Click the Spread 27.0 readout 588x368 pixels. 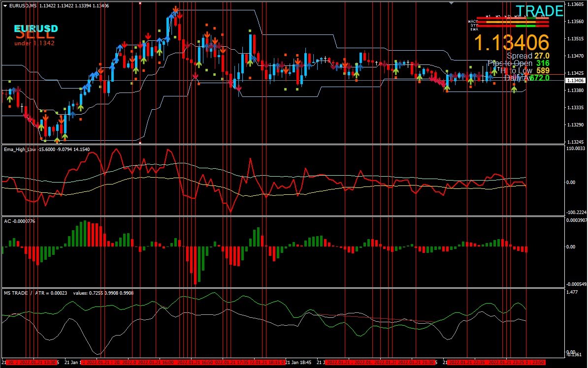pyautogui.click(x=528, y=56)
